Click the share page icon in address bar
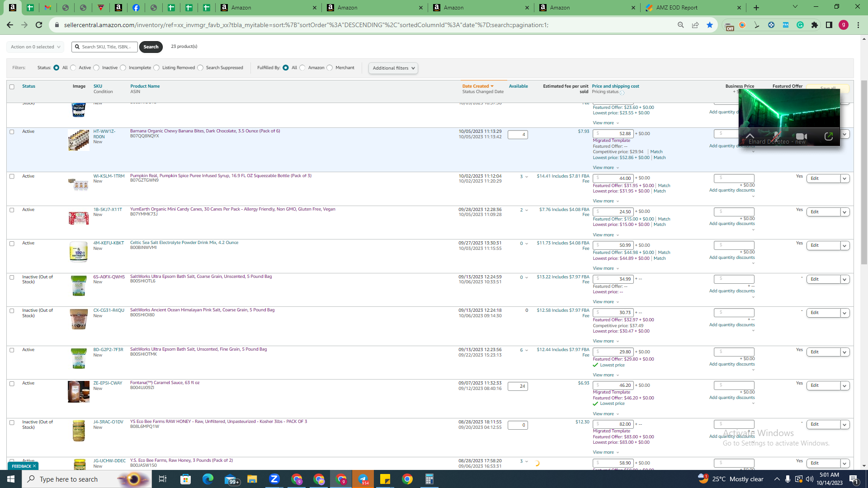Screen dimensions: 868x488 pyautogui.click(x=695, y=25)
